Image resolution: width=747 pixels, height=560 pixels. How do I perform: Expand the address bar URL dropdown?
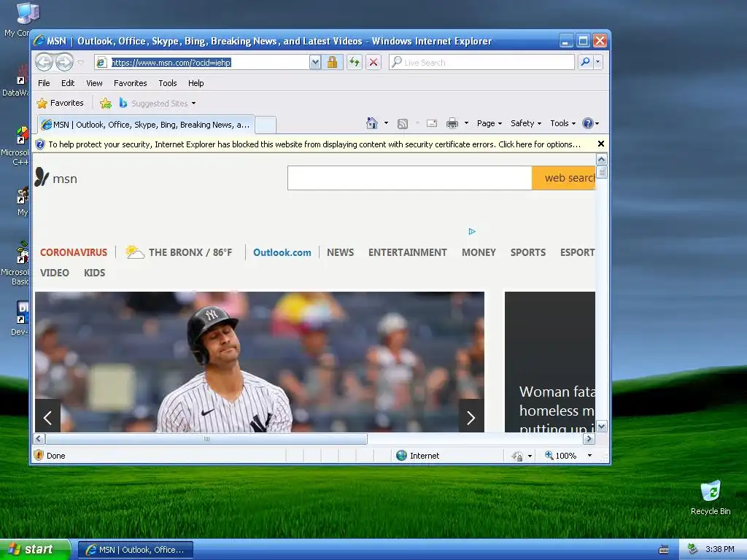click(x=315, y=63)
